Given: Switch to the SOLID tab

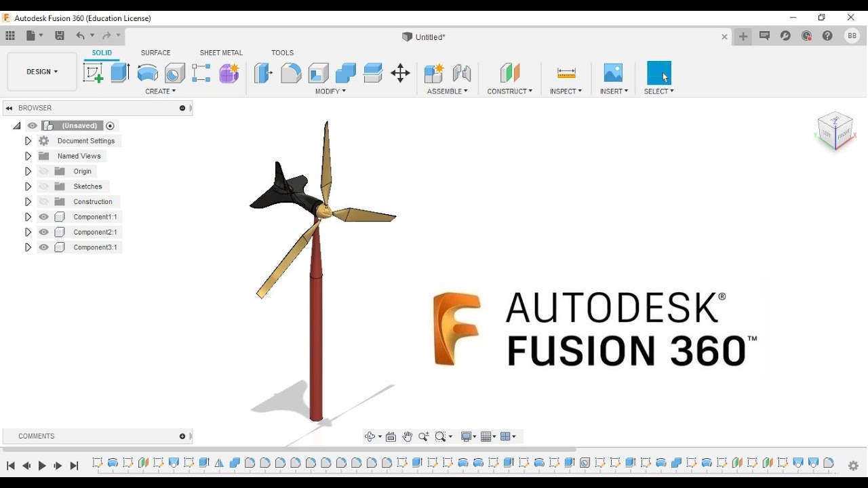Looking at the screenshot, I should (x=102, y=53).
